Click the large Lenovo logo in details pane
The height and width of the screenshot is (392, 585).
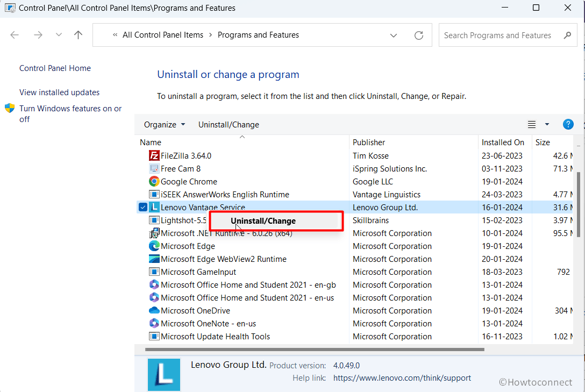[x=164, y=374]
